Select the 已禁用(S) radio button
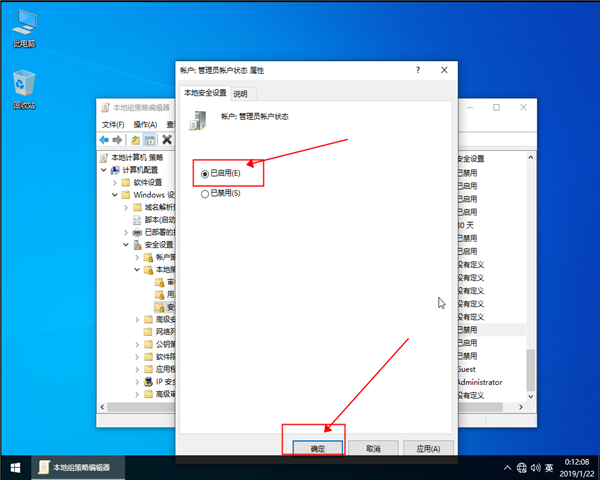 [205, 194]
